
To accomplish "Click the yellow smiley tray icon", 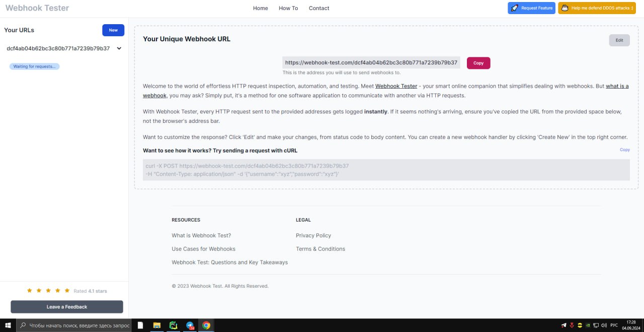I will [x=580, y=325].
